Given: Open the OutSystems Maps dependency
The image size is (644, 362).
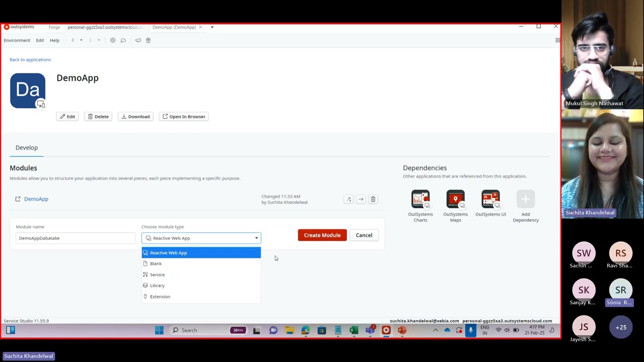Looking at the screenshot, I should [x=455, y=206].
